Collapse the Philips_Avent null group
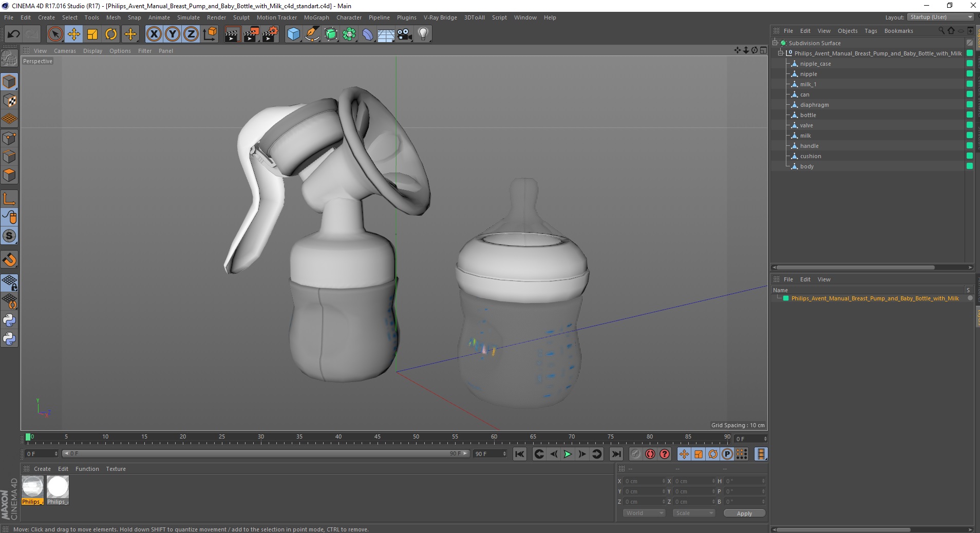The height and width of the screenshot is (533, 980). point(781,53)
